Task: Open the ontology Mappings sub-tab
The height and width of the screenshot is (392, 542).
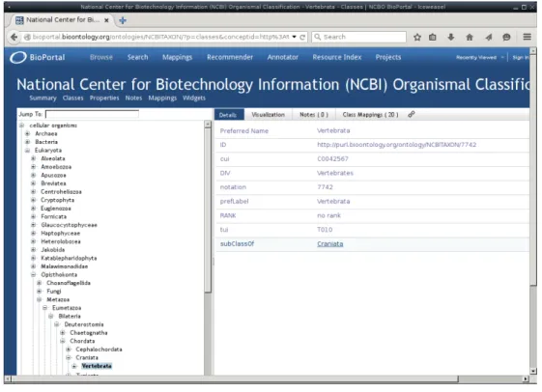Action: (162, 98)
